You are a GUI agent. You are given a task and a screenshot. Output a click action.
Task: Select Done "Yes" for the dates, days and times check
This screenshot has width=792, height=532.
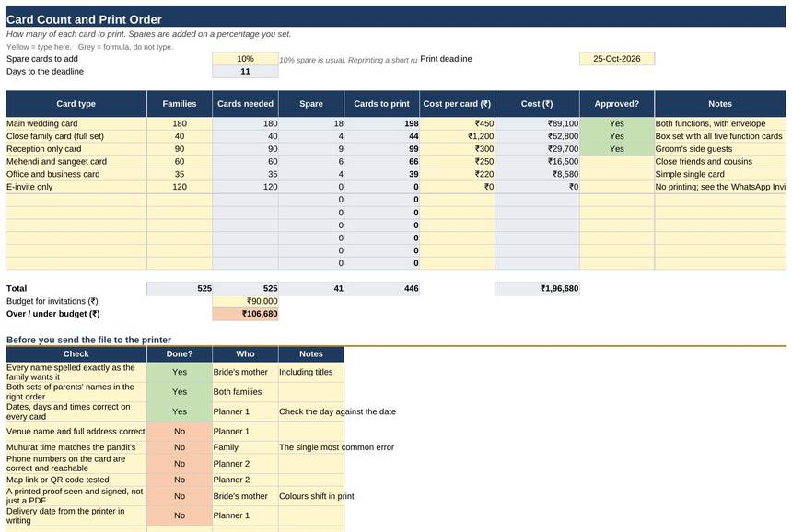click(180, 411)
